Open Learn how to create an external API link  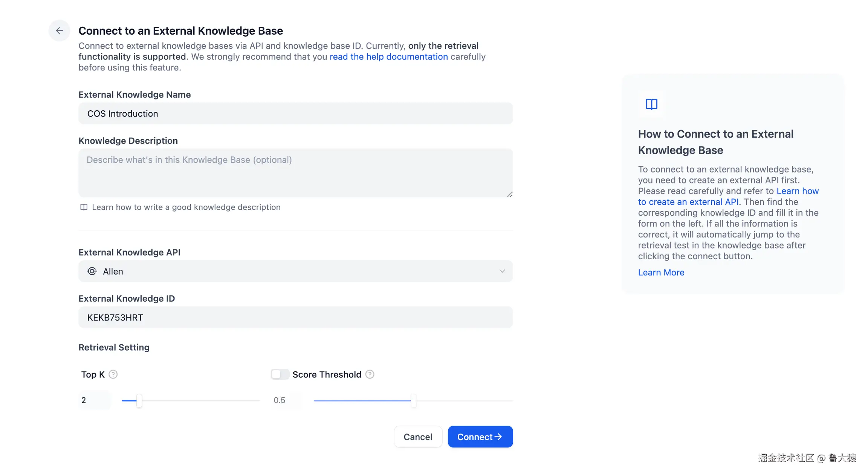688,202
